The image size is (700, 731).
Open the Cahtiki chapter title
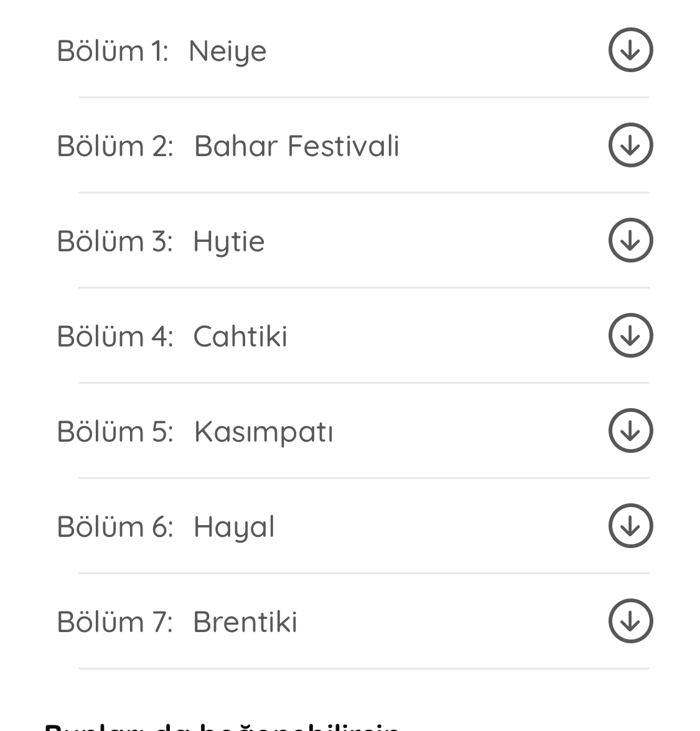[240, 336]
